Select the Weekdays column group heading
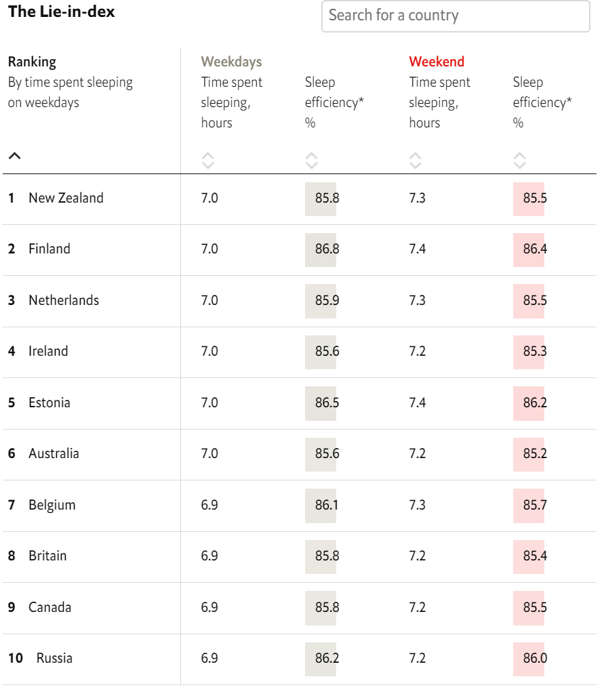The image size is (604, 700). [x=231, y=62]
